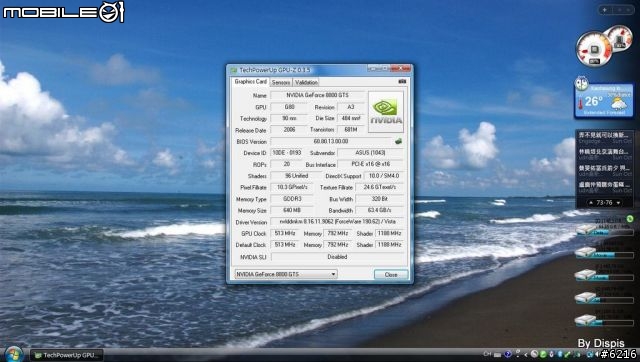Click the Memory Type field GDDR3
Viewport: 640px width, 362px height.
(x=292, y=199)
